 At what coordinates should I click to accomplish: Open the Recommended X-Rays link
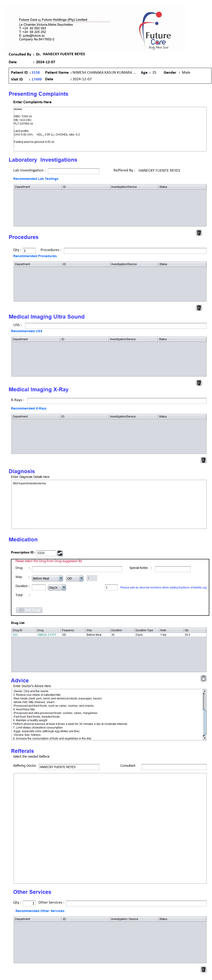click(28, 408)
